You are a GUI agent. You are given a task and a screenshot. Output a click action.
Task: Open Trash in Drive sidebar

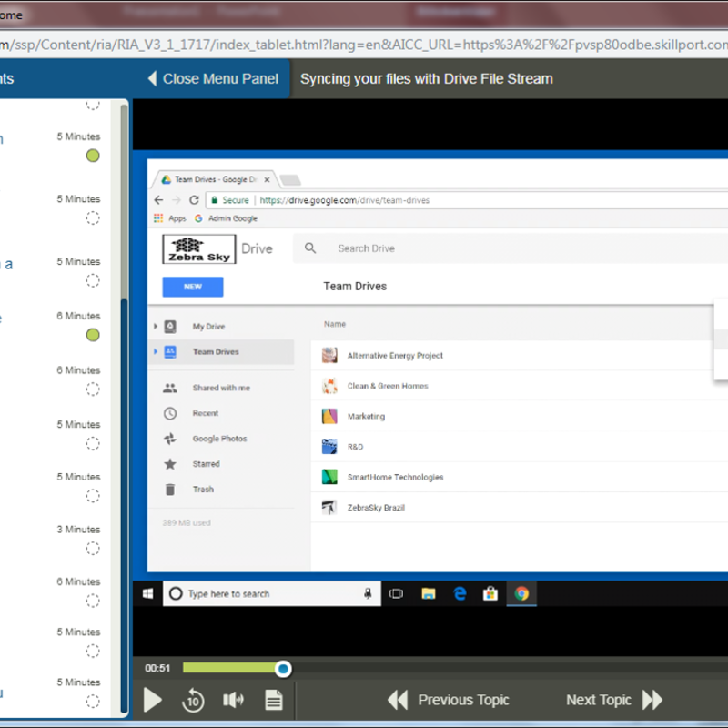coord(203,489)
